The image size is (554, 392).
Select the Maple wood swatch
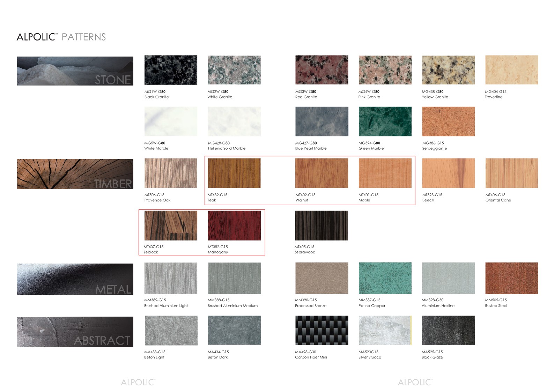[x=385, y=173]
